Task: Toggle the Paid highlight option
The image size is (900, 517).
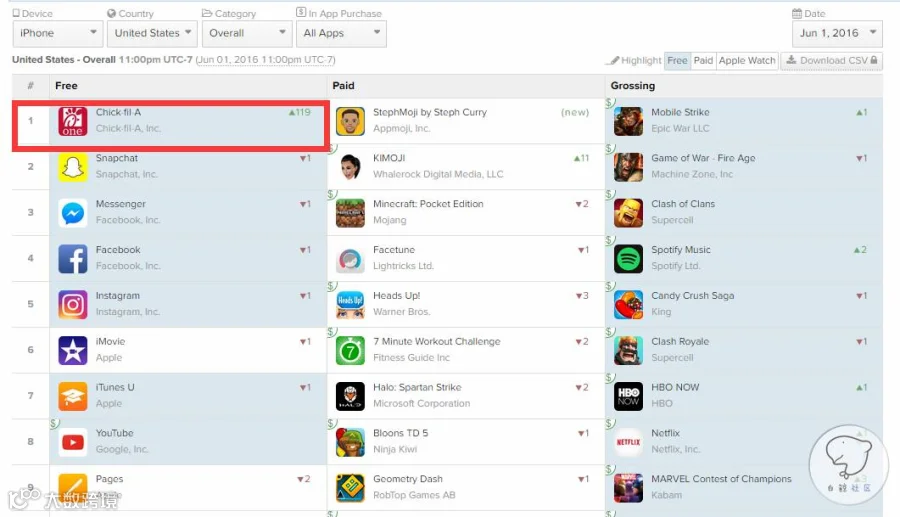Action: click(703, 60)
